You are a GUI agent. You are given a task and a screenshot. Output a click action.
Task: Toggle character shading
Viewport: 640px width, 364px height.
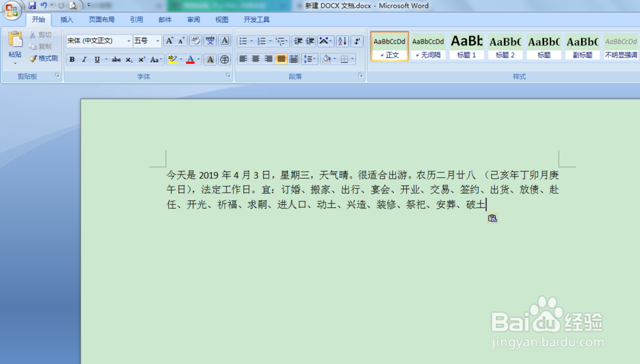[210, 59]
